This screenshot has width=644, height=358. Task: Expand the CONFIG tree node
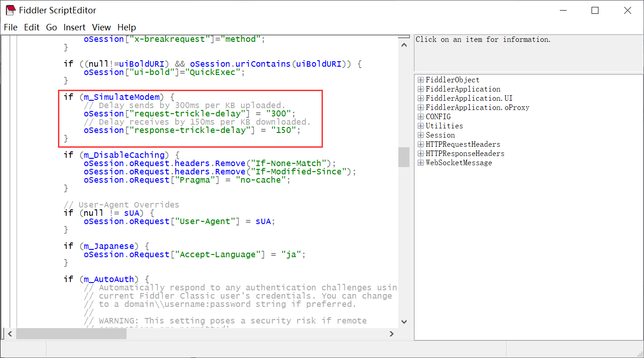click(420, 117)
